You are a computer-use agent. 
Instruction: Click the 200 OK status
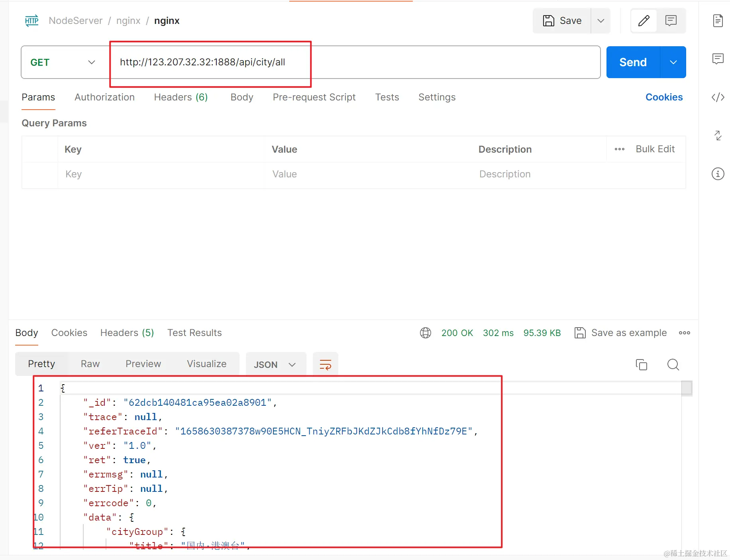pos(457,333)
